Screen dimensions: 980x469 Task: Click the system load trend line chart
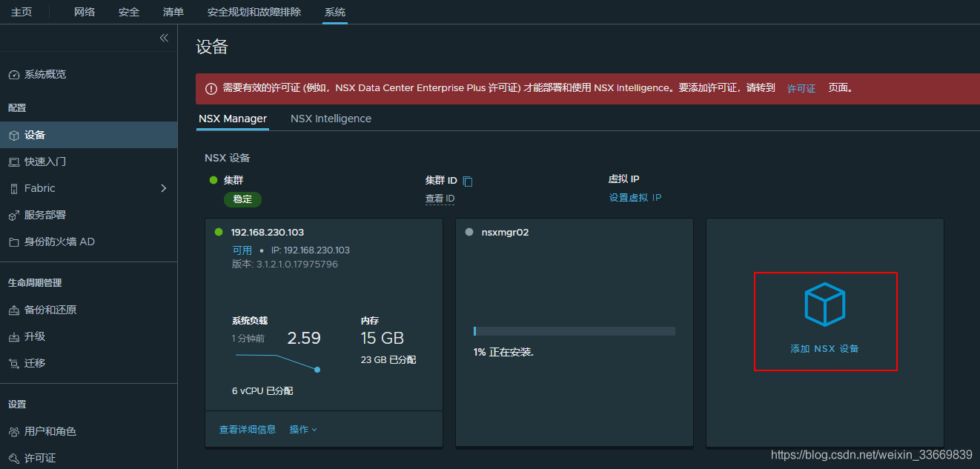pyautogui.click(x=277, y=362)
